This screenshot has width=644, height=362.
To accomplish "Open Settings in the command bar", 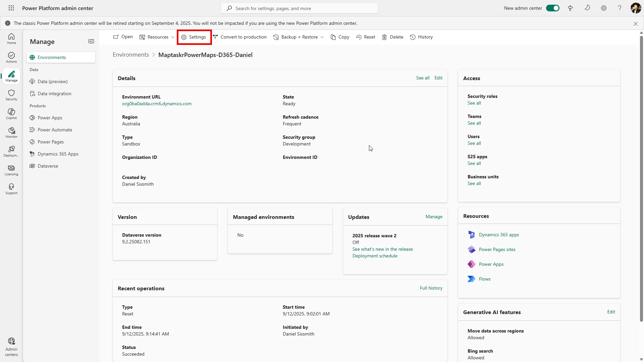I will coord(194,37).
